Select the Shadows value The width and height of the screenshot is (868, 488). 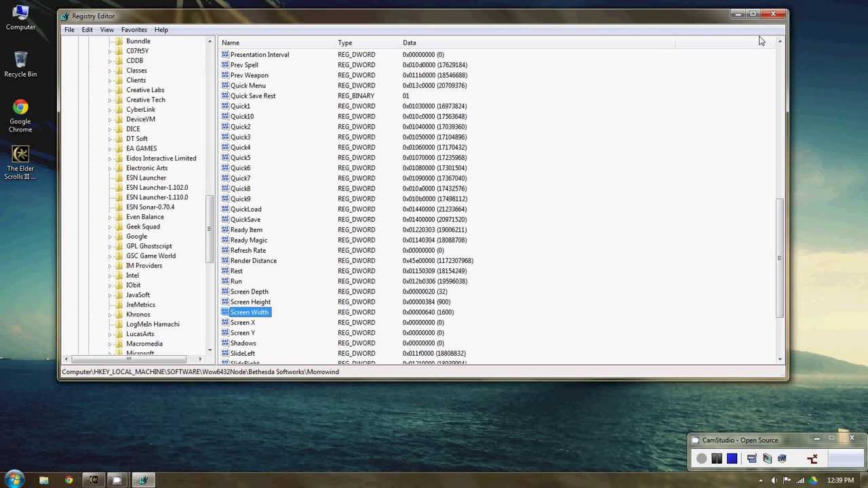(x=243, y=344)
